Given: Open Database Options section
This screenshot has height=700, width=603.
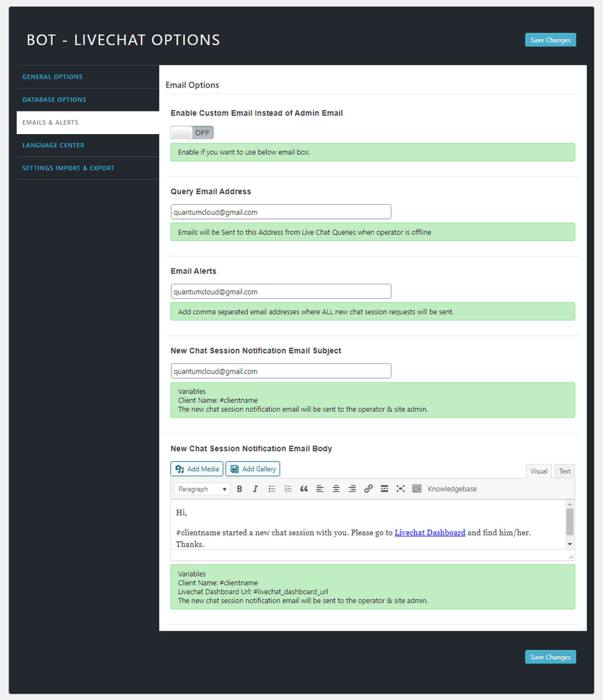Looking at the screenshot, I should (x=88, y=99).
